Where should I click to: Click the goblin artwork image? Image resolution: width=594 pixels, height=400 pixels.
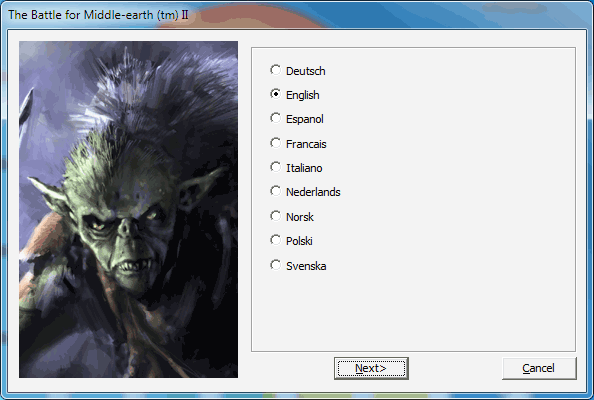(128, 209)
